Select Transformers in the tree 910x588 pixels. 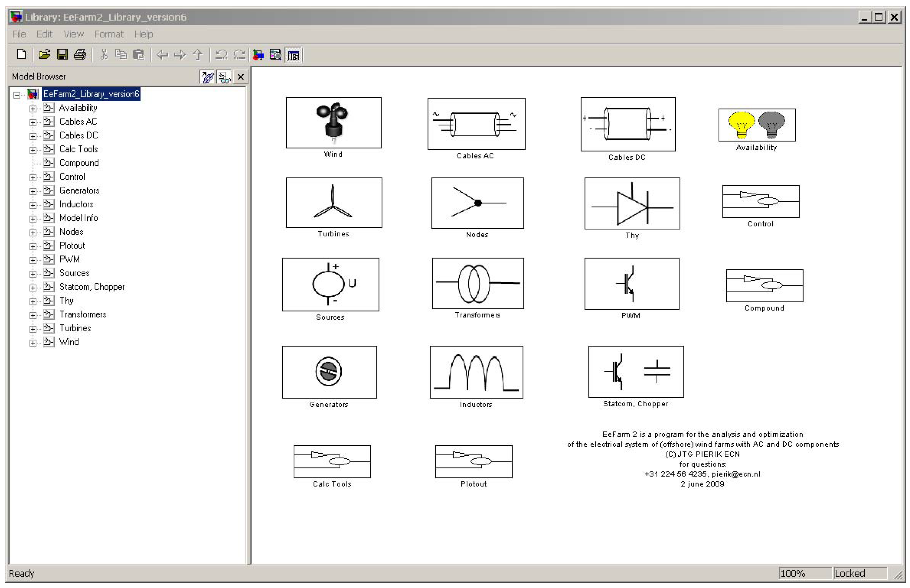click(x=83, y=315)
